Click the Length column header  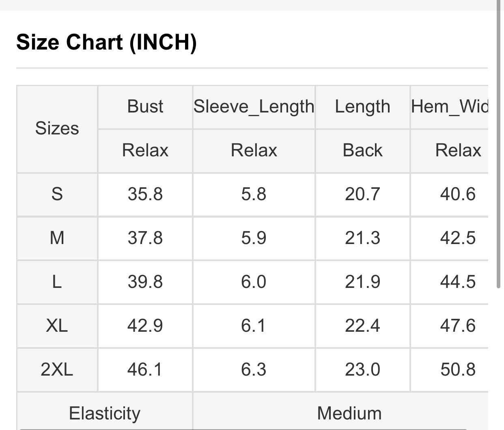pyautogui.click(x=362, y=107)
